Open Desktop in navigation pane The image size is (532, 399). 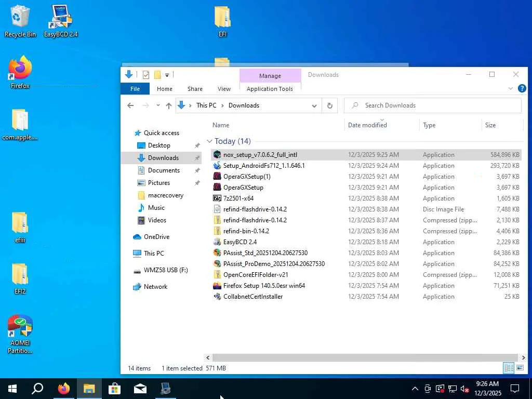[x=159, y=145]
